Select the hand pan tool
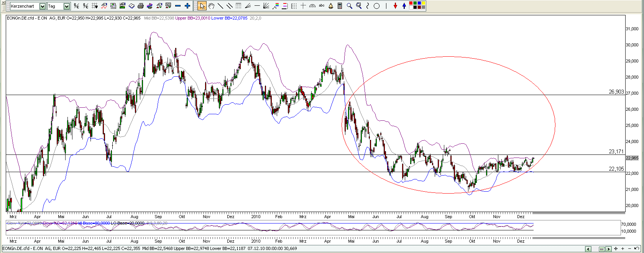This screenshot has height=253, width=644. tap(211, 6)
